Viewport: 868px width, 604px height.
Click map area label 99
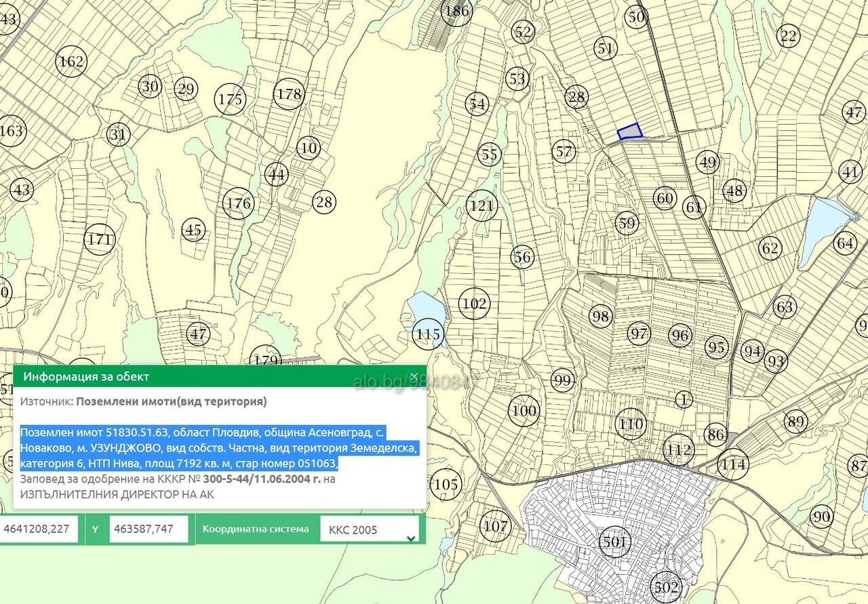coord(562,380)
